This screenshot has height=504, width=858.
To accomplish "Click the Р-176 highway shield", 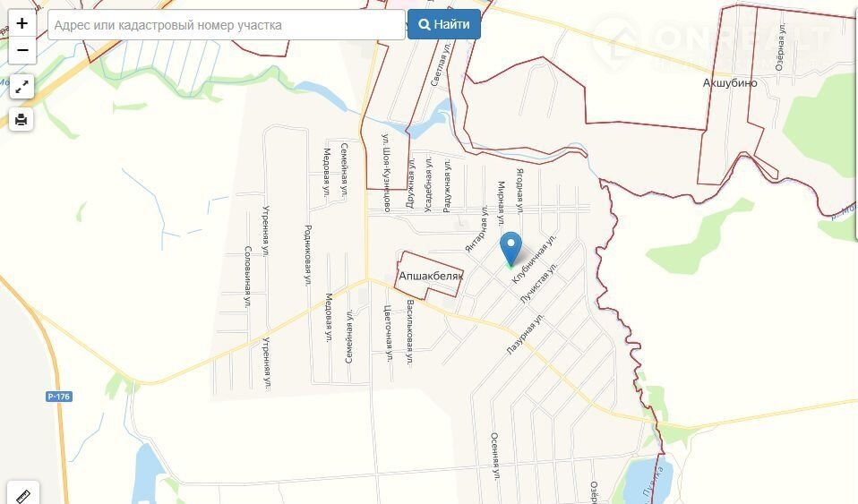I will click(59, 397).
